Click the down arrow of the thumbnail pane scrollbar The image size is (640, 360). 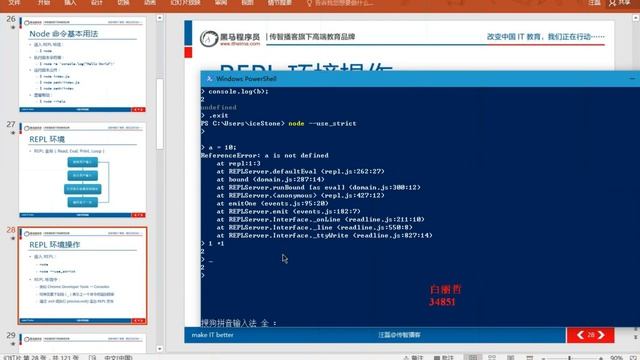pyautogui.click(x=160, y=349)
